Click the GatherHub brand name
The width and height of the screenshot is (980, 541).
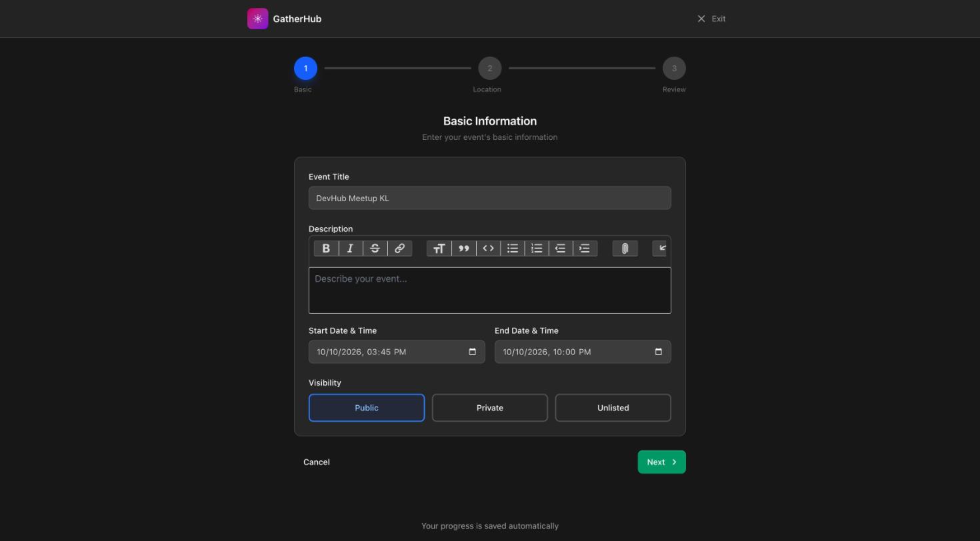pyautogui.click(x=297, y=19)
